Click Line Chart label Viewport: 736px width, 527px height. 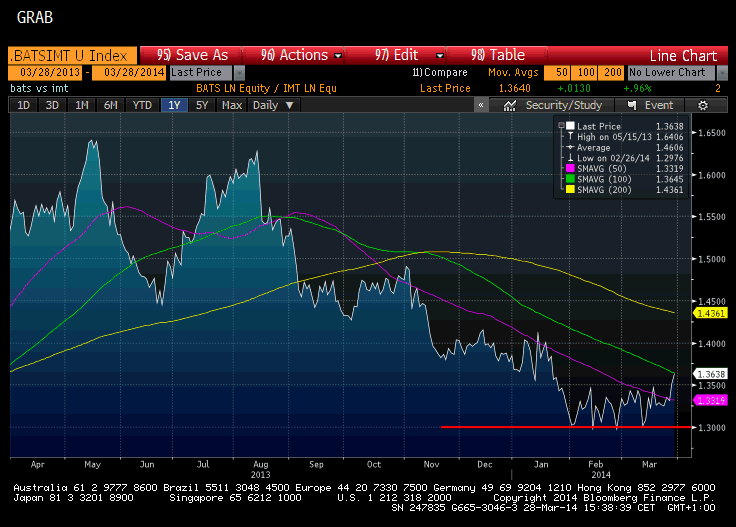tap(683, 56)
